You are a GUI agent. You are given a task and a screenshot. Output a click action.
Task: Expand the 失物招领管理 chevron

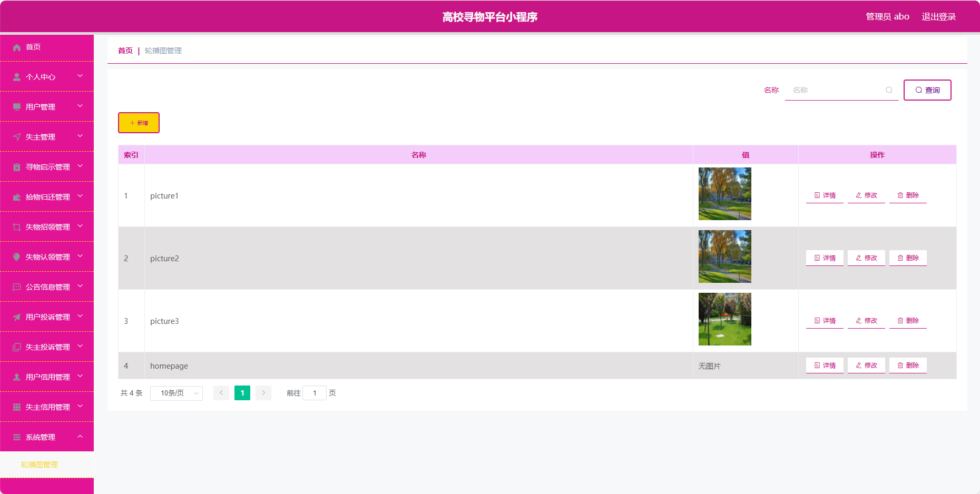coord(80,226)
